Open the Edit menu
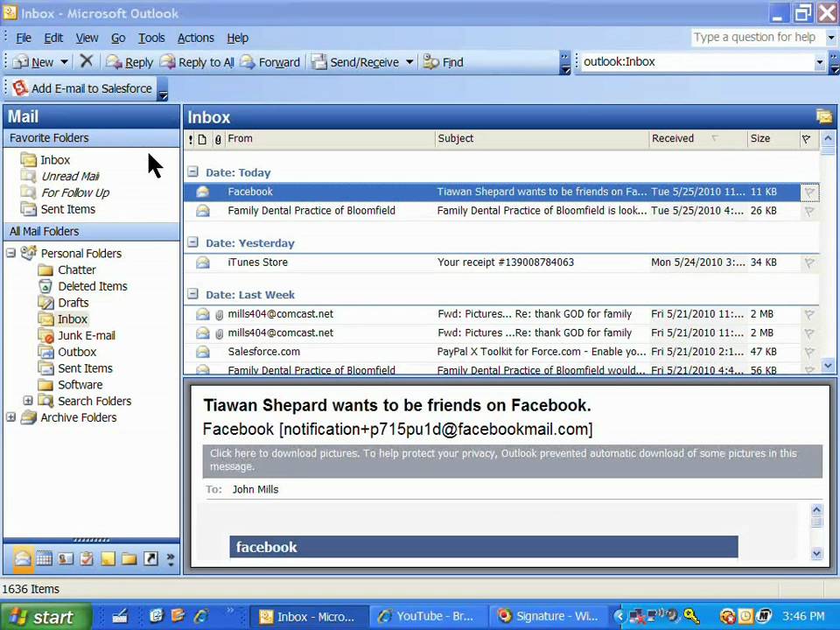Viewport: 840px width, 630px height. (x=53, y=38)
